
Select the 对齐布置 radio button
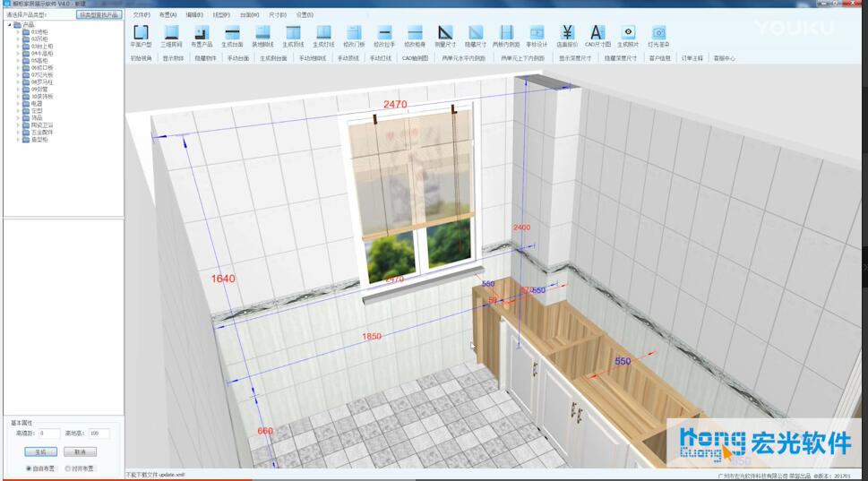[x=68, y=468]
